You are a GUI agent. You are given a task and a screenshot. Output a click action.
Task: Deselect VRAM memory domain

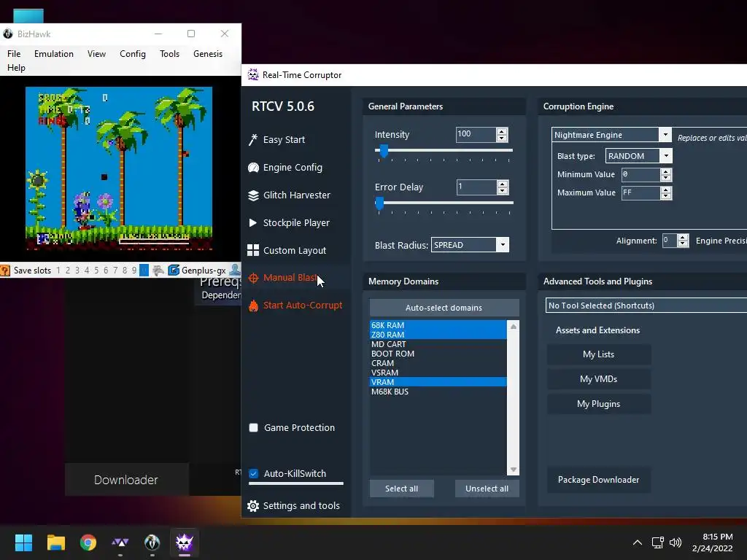(438, 382)
